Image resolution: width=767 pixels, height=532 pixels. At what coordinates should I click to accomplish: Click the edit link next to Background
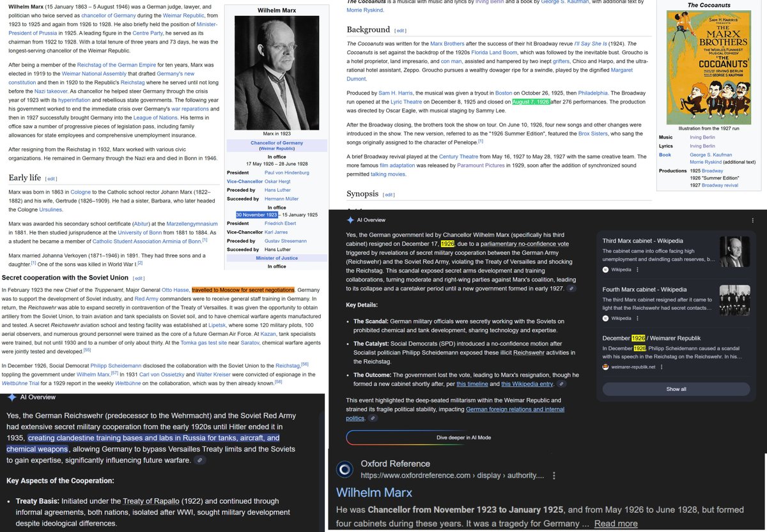400,31
